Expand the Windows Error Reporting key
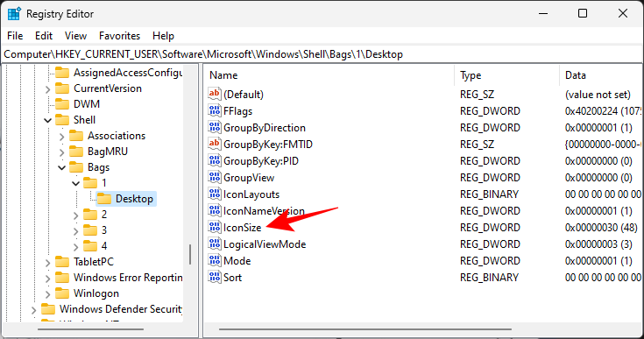This screenshot has width=644, height=339. coord(47,279)
